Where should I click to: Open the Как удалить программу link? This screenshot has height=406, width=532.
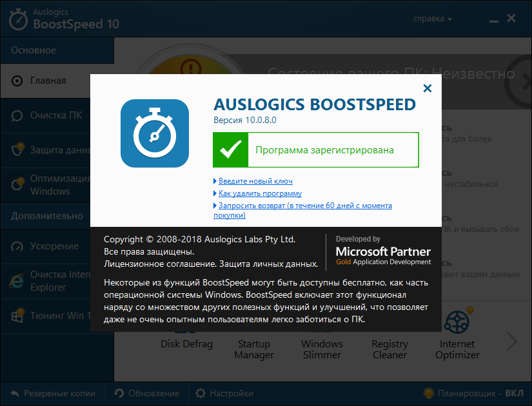[x=259, y=193]
